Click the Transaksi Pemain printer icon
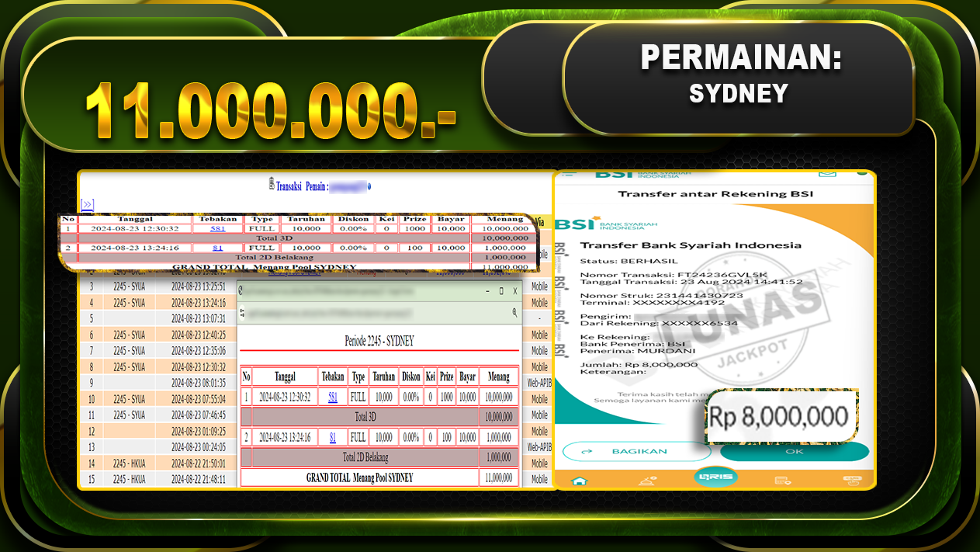This screenshot has height=552, width=980. click(x=272, y=185)
